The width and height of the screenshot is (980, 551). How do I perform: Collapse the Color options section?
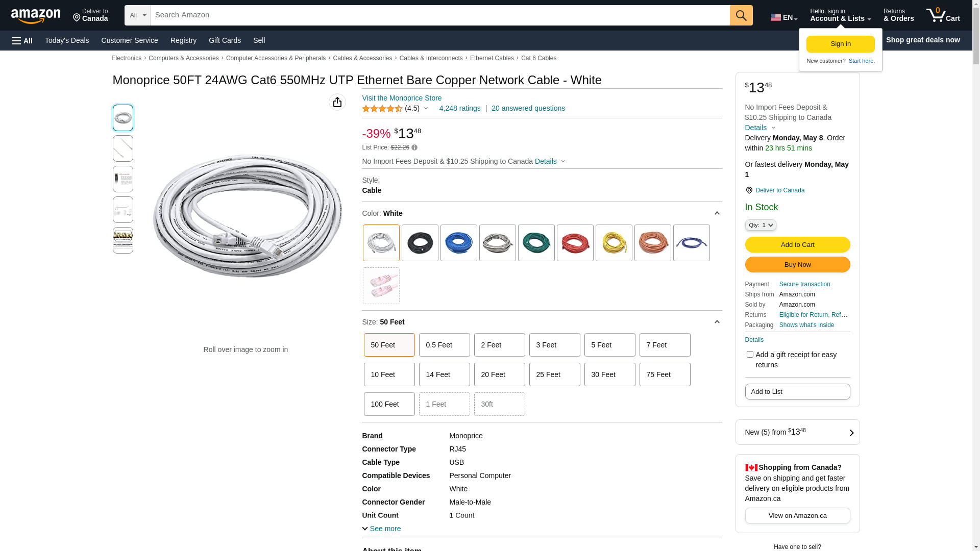(717, 213)
